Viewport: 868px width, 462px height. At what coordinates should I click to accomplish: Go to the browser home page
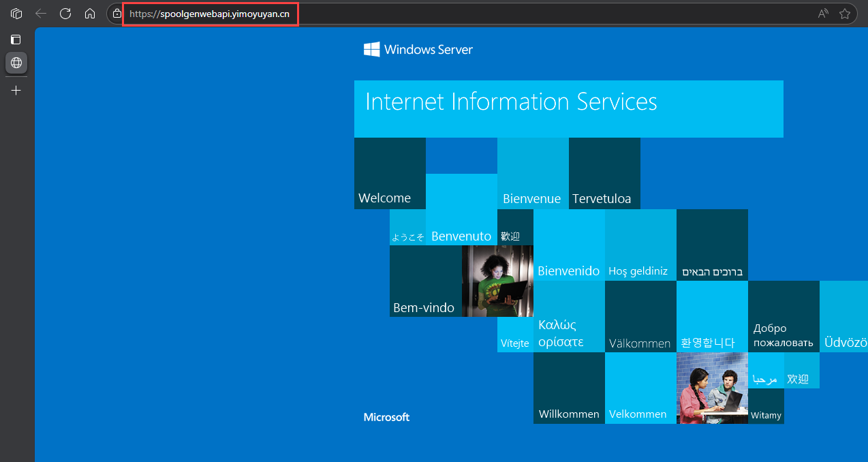(89, 14)
